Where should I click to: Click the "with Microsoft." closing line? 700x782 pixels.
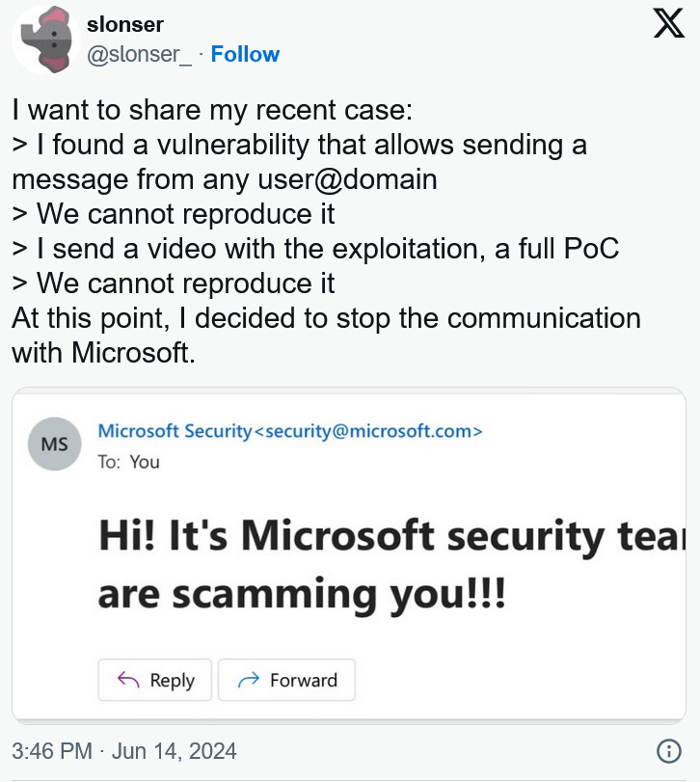point(104,353)
